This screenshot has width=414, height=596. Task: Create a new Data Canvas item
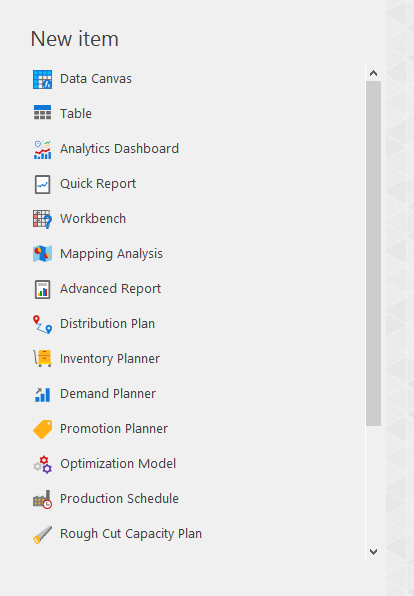(96, 79)
